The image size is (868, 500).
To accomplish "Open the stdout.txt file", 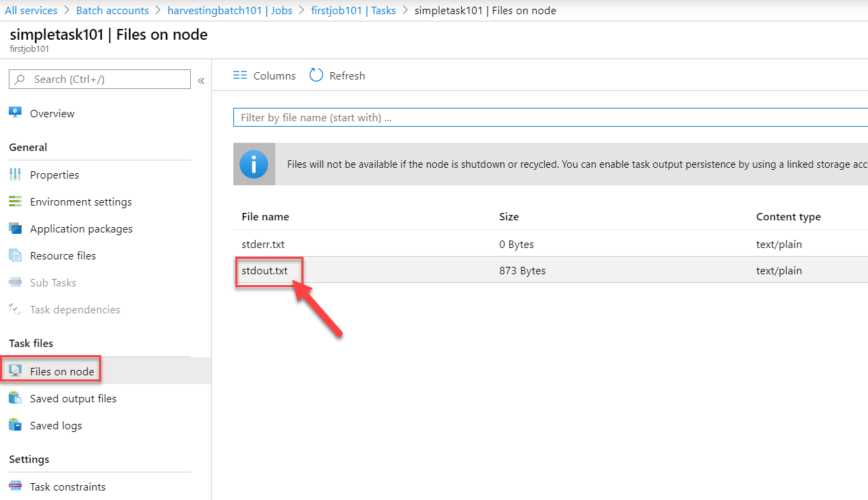I will coord(264,270).
